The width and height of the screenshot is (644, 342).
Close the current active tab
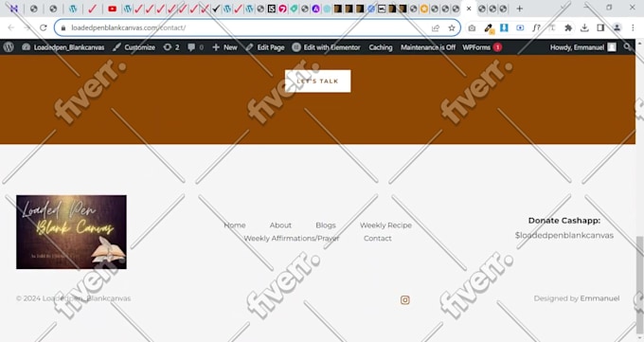click(469, 9)
